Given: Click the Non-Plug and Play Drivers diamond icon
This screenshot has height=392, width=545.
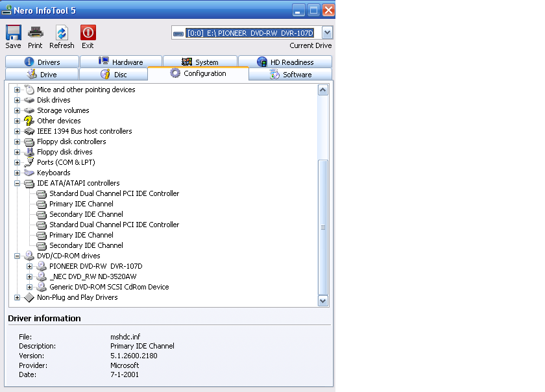Looking at the screenshot, I should [x=29, y=297].
